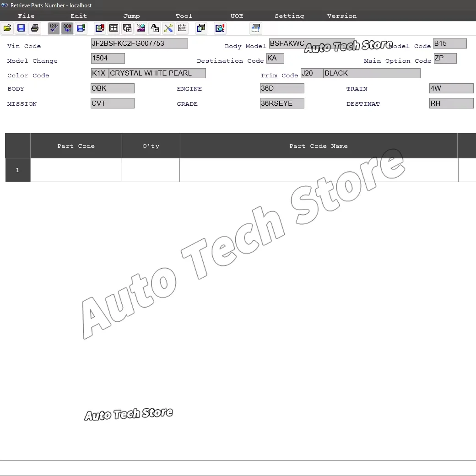Toggle the 000 renumber toolbar button
This screenshot has height=476, width=476.
(67, 28)
